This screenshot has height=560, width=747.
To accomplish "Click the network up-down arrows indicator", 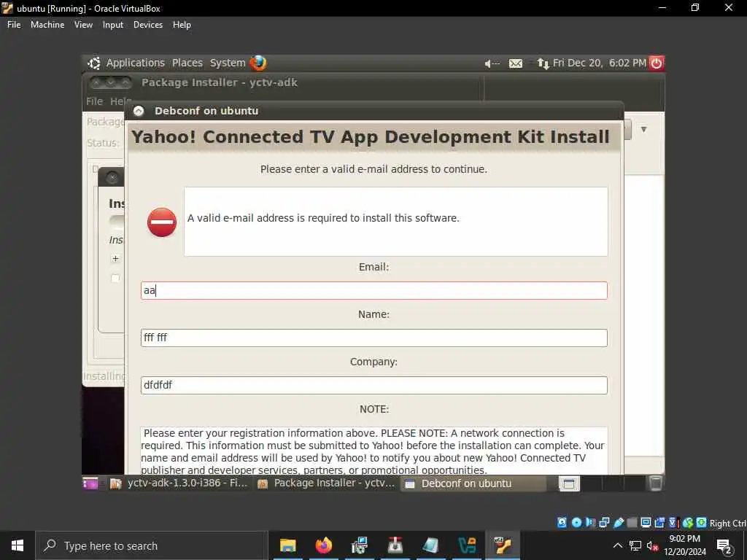I will (x=543, y=63).
